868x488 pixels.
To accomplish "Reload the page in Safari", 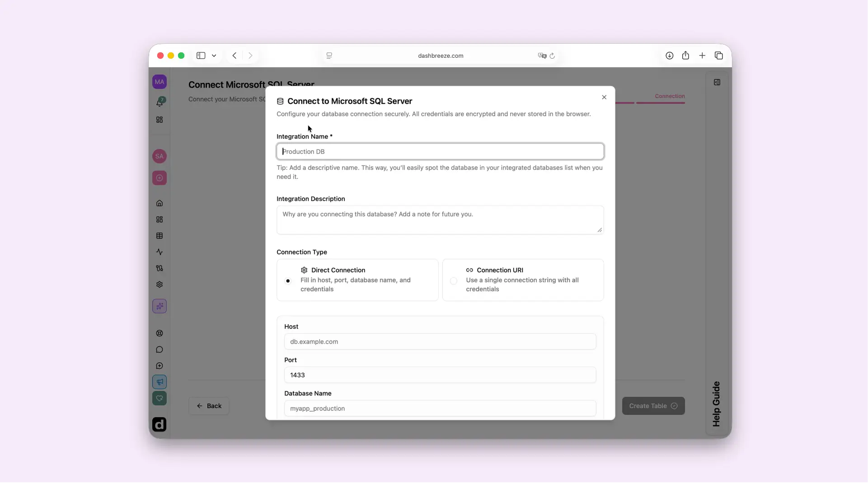I will (x=552, y=56).
